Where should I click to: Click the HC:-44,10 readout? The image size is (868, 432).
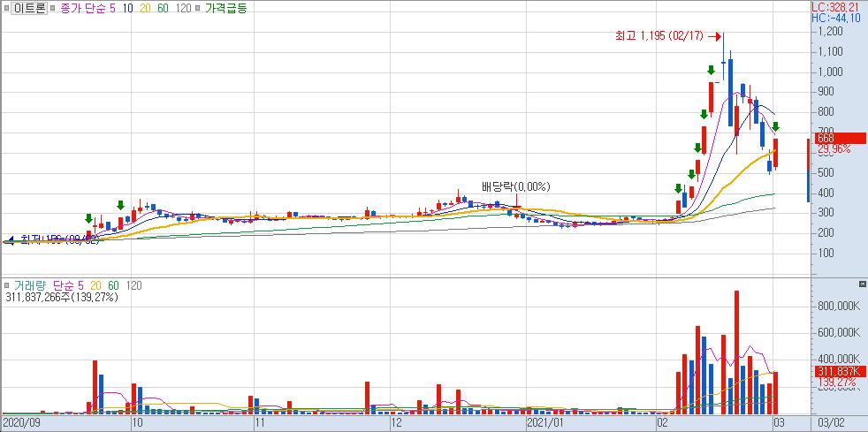coord(838,18)
